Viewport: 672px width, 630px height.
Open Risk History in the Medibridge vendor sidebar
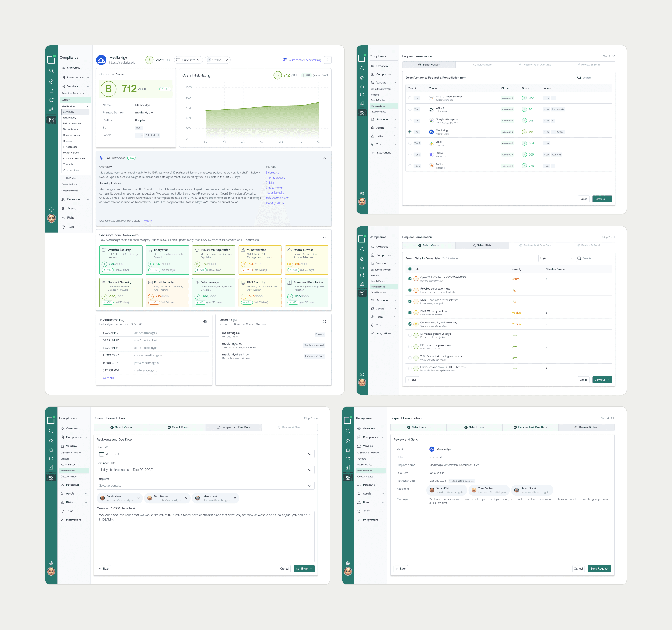pos(70,118)
